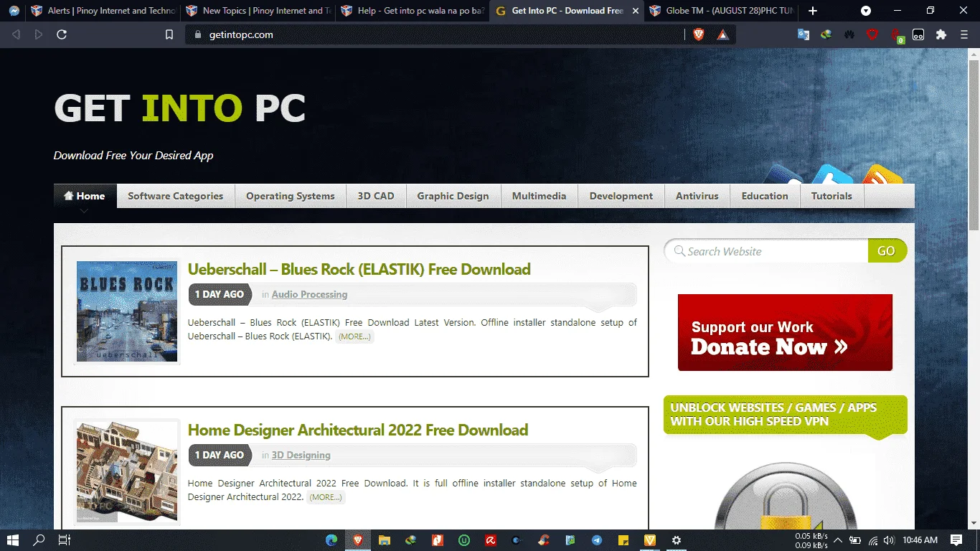980x551 pixels.
Task: Open a new browser tab
Action: click(x=813, y=11)
